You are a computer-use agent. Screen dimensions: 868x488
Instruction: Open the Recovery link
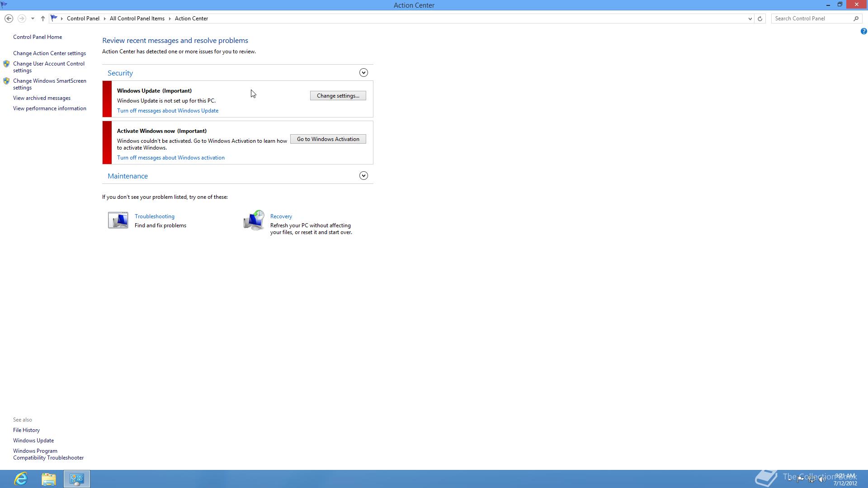[281, 216]
